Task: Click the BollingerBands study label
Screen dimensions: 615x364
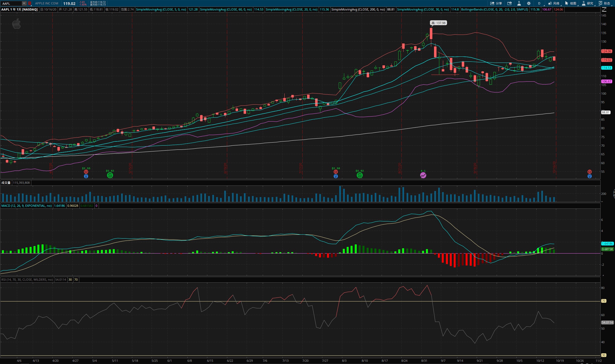Action: [x=495, y=9]
